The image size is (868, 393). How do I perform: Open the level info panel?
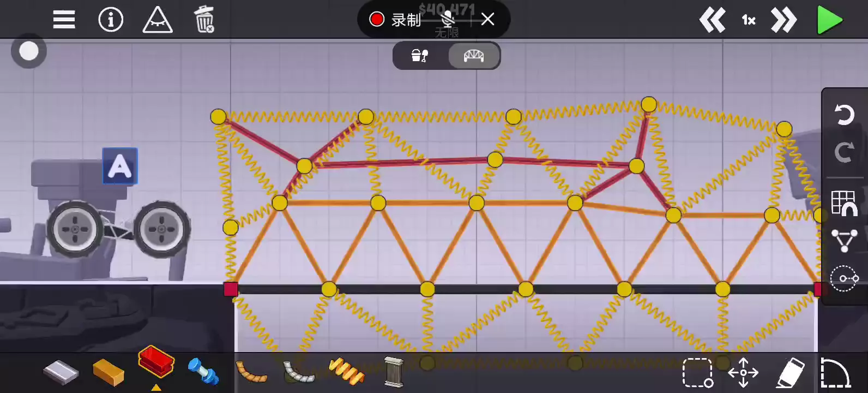click(x=111, y=20)
